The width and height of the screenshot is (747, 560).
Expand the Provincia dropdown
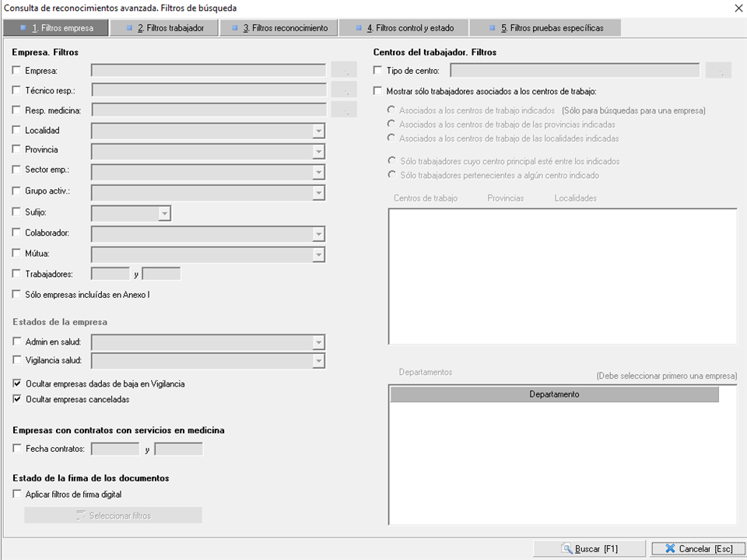(x=318, y=151)
